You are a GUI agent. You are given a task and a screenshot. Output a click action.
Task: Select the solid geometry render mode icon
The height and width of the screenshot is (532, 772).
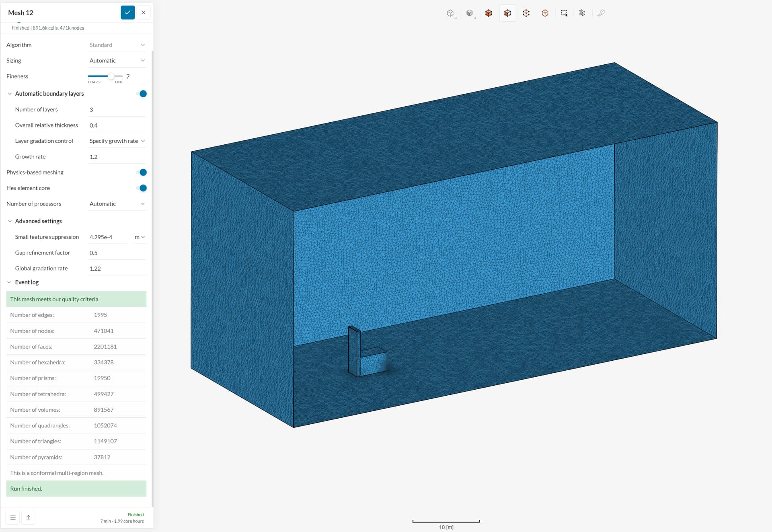point(470,13)
